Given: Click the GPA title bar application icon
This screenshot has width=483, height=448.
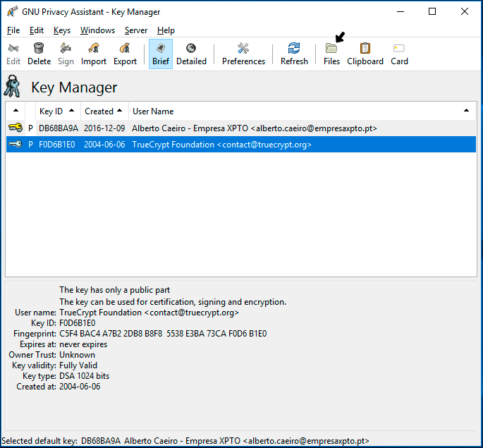Looking at the screenshot, I should point(13,12).
